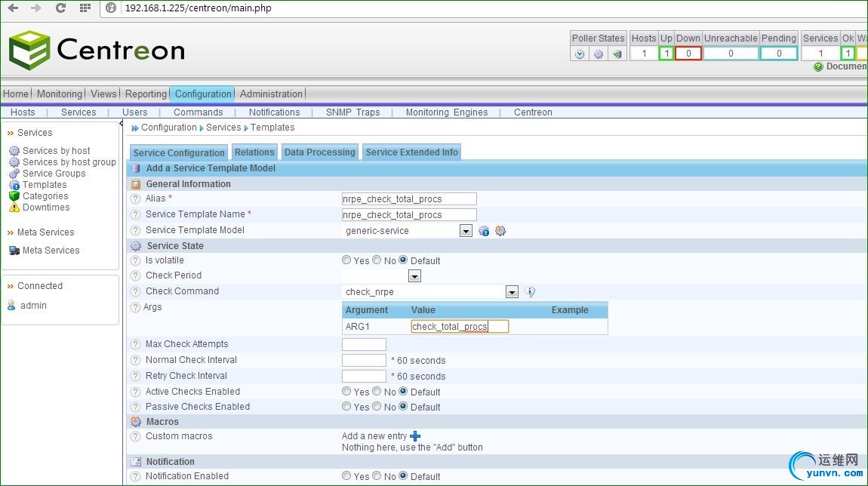Open the Monitoring menu

[x=59, y=94]
